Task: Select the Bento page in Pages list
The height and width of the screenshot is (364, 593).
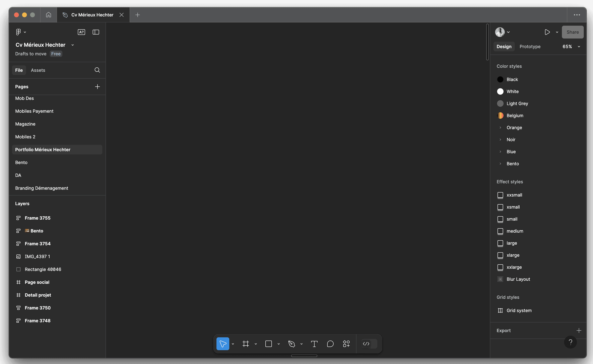Action: (x=21, y=162)
